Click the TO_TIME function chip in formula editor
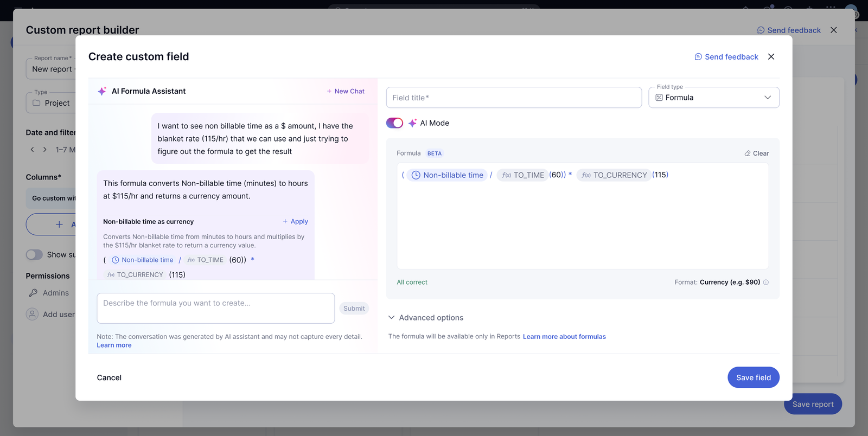868x436 pixels. point(523,175)
